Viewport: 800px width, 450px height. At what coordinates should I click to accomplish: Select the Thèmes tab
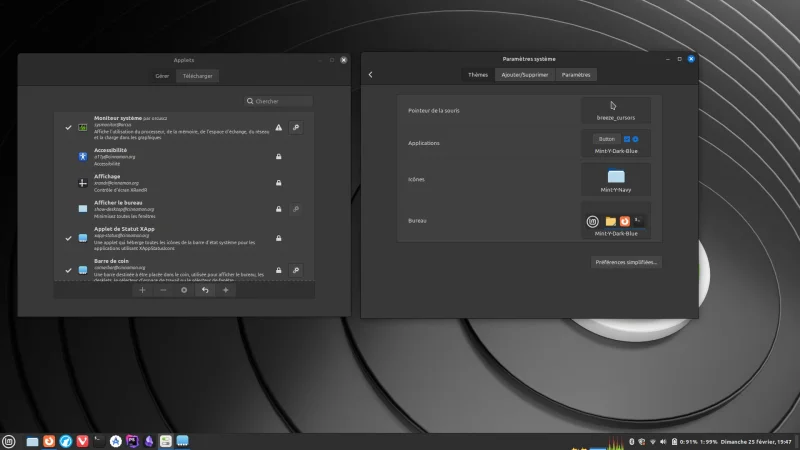478,74
